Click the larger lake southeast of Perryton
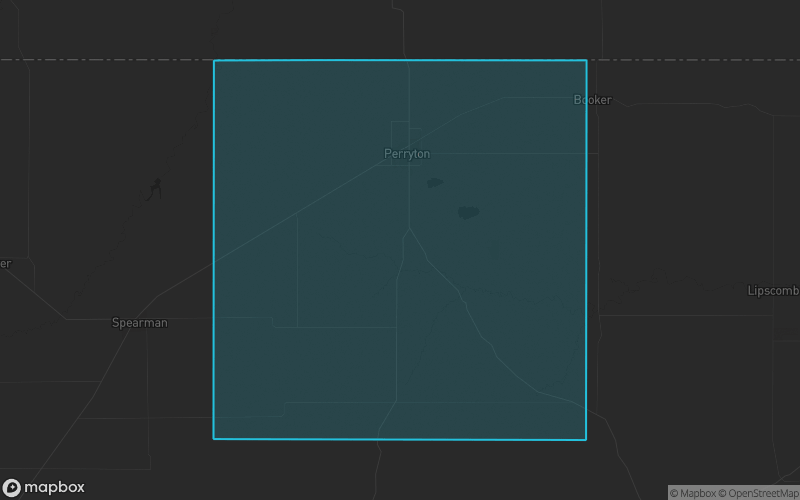Image resolution: width=800 pixels, height=500 pixels. pyautogui.click(x=468, y=212)
